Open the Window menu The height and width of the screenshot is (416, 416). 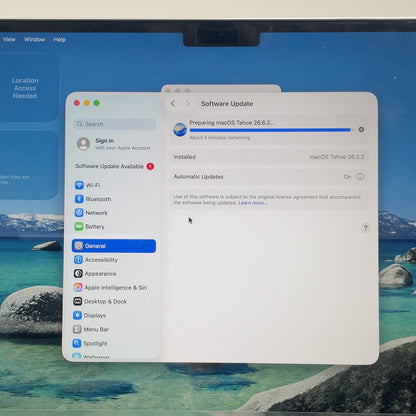34,39
